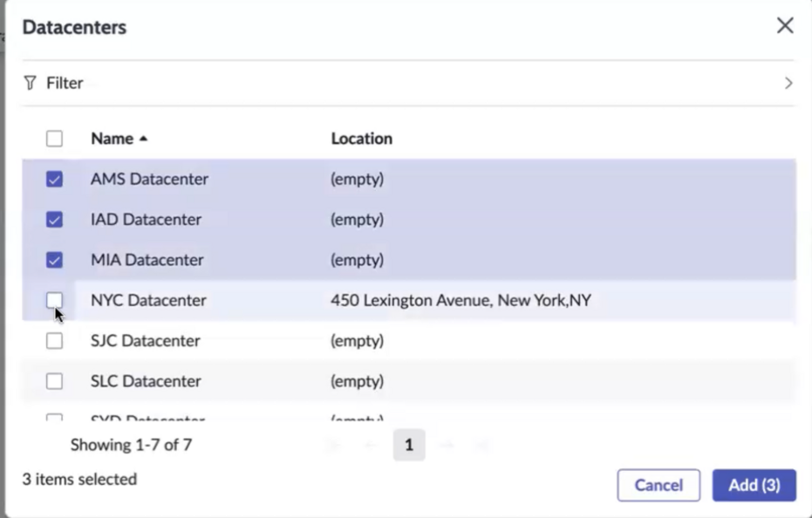Sort by the Name column header
The image size is (812, 518).
pyautogui.click(x=113, y=139)
